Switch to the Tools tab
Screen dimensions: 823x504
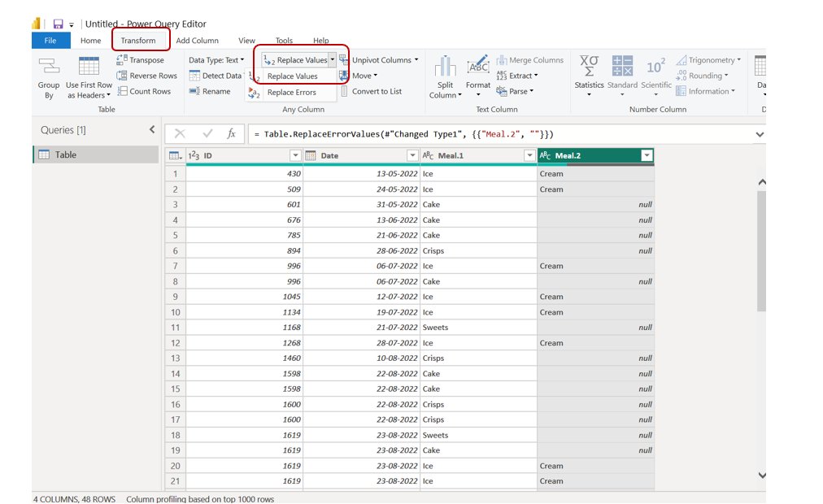click(x=284, y=41)
